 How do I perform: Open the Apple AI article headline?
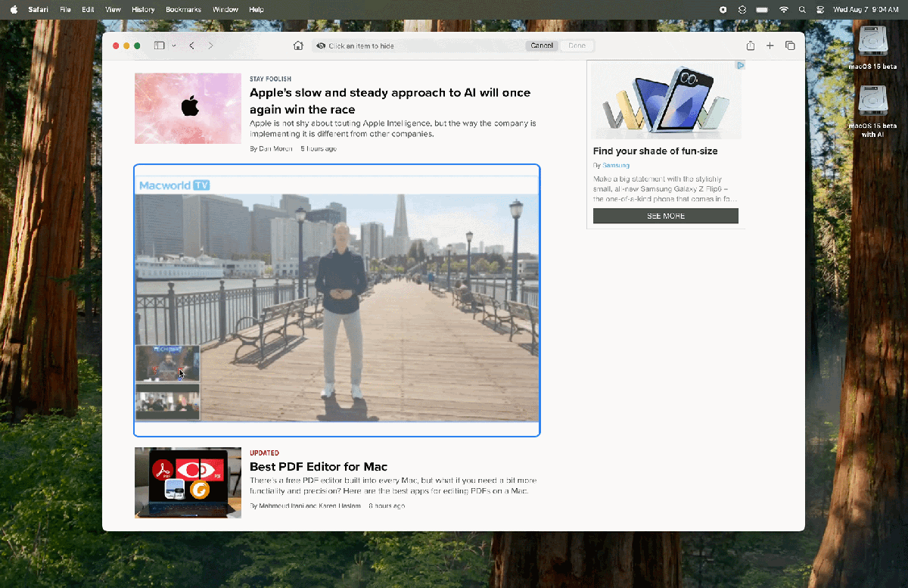390,101
